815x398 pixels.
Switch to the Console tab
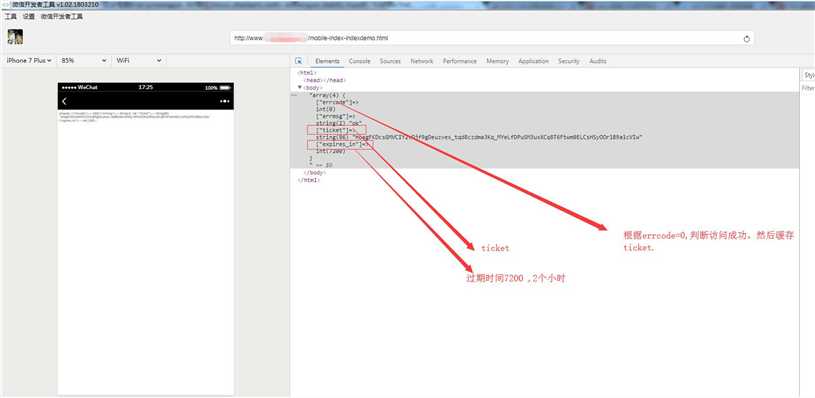tap(359, 61)
